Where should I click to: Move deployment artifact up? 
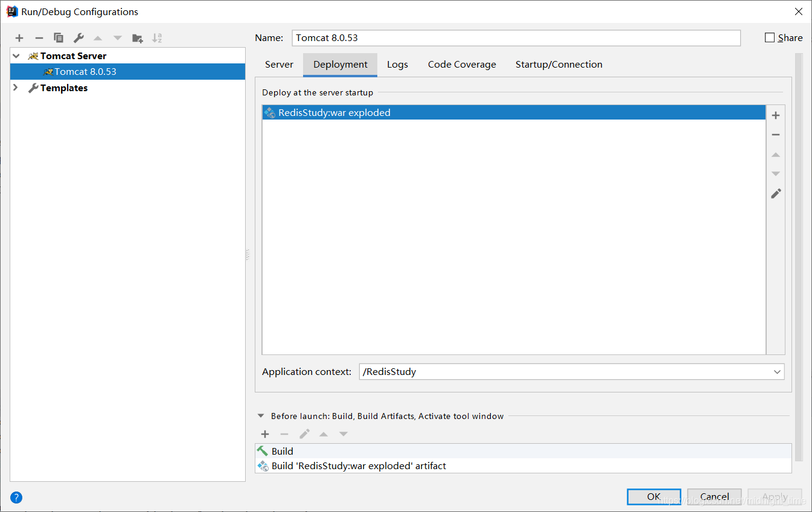776,155
